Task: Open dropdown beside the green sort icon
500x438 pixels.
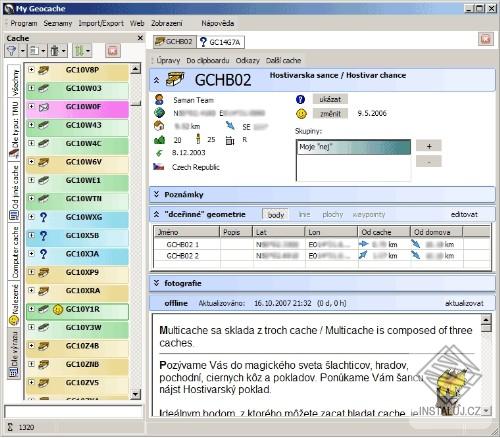Action: 88,51
